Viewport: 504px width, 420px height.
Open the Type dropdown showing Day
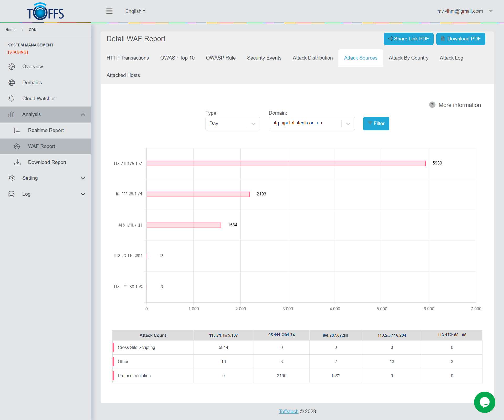(x=233, y=124)
